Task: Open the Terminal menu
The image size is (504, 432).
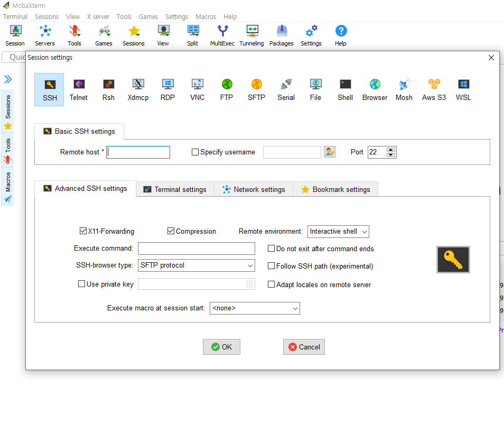Action: coord(15,17)
